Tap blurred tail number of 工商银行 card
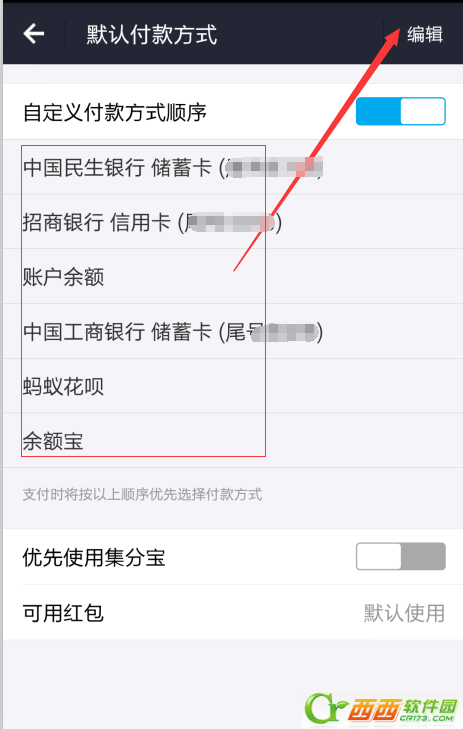This screenshot has height=729, width=463. [284, 332]
